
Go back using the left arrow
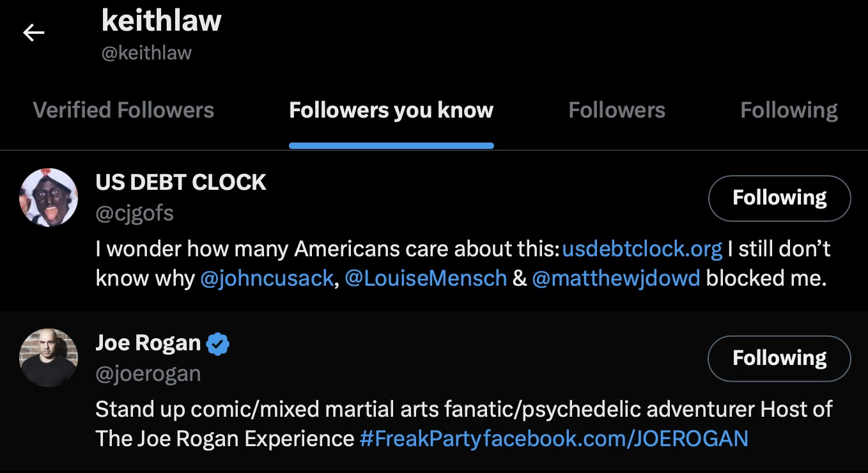click(33, 33)
